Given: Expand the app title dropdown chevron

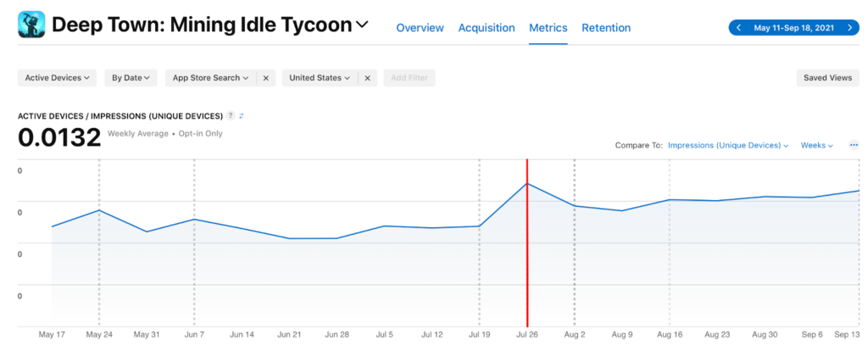Looking at the screenshot, I should 362,25.
